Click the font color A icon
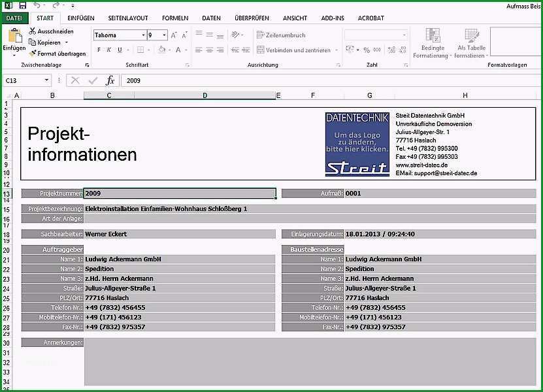Image resolution: width=543 pixels, height=392 pixels. click(x=178, y=50)
